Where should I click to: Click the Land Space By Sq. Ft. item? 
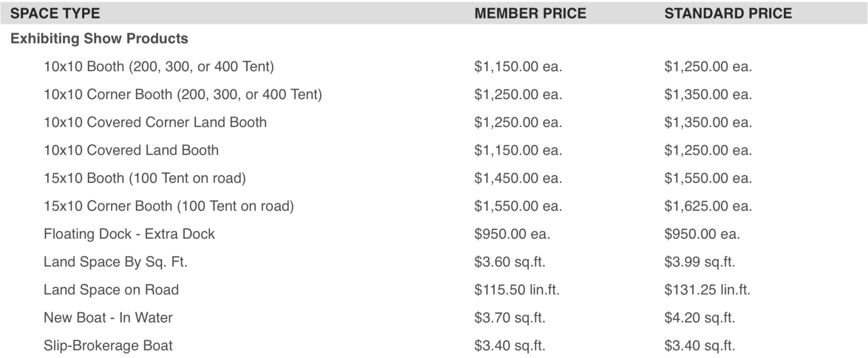point(115,262)
